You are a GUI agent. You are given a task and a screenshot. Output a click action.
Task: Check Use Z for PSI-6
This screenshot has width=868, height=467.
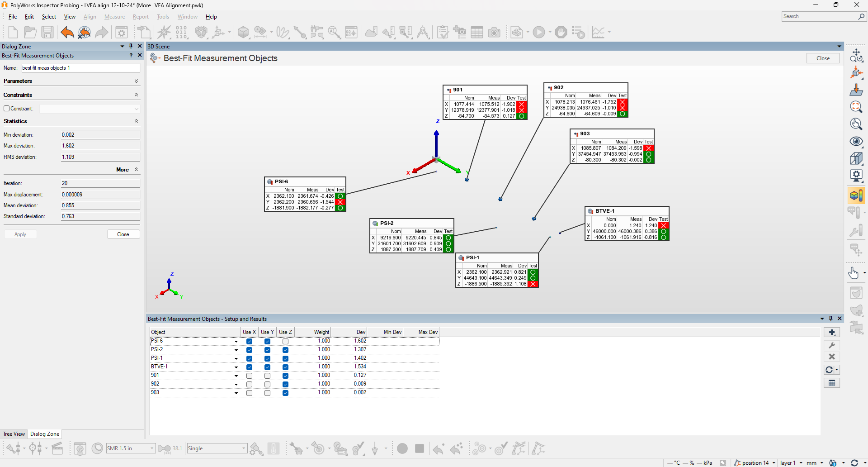[285, 341]
